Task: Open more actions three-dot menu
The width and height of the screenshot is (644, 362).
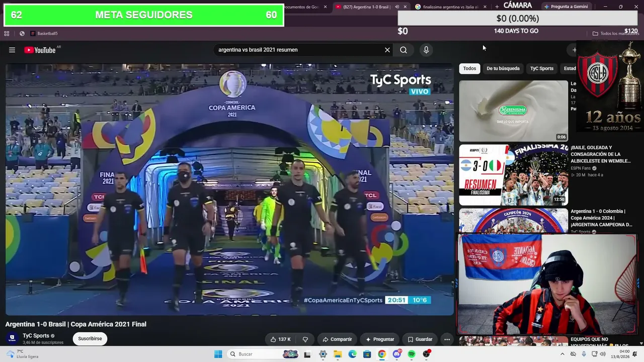Action: click(447, 339)
